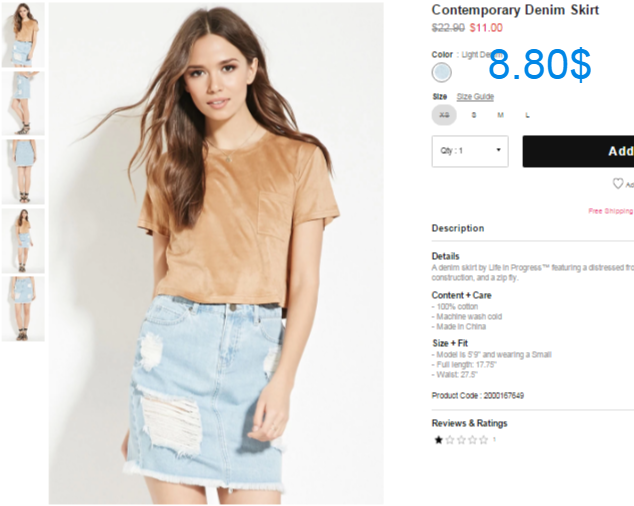Open the Qty quantity dropdown
Screen dimensions: 634x506
pos(470,151)
